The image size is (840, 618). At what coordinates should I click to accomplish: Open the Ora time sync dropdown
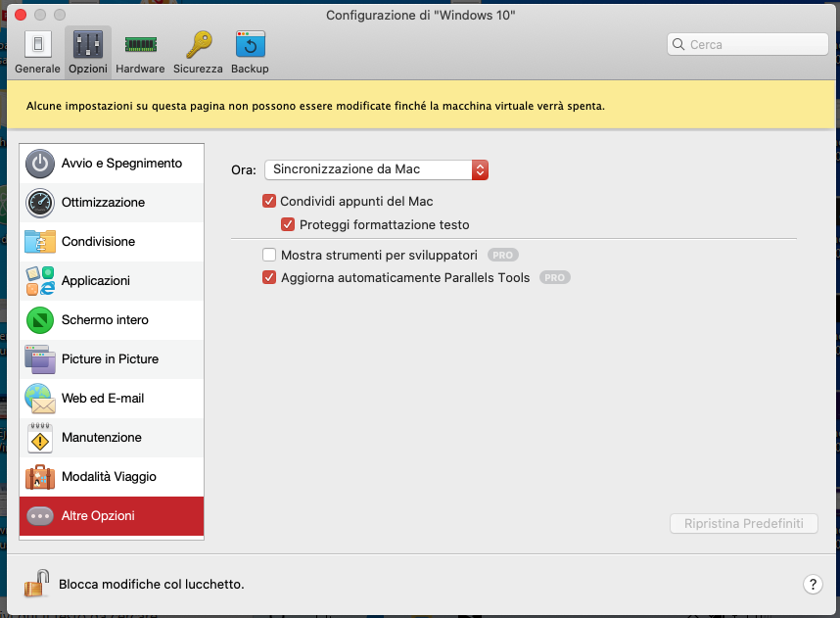pyautogui.click(x=376, y=169)
